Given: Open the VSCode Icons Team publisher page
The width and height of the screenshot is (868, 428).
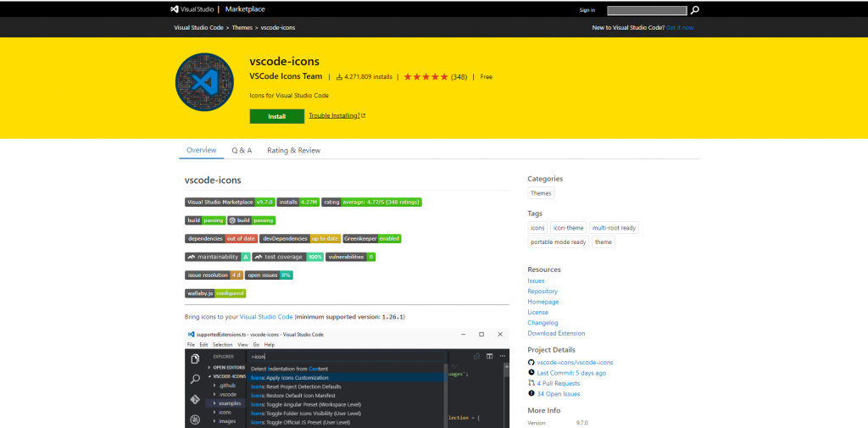Looking at the screenshot, I should pyautogui.click(x=286, y=76).
